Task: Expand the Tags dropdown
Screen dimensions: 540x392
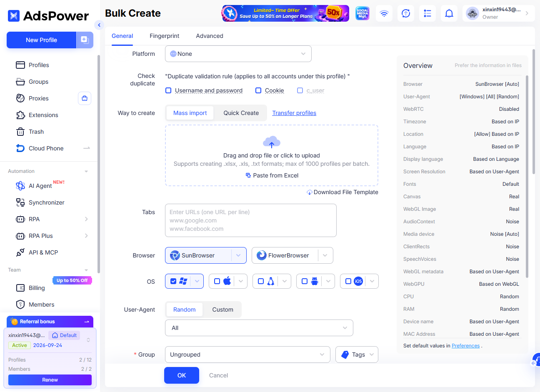Action: tap(357, 355)
